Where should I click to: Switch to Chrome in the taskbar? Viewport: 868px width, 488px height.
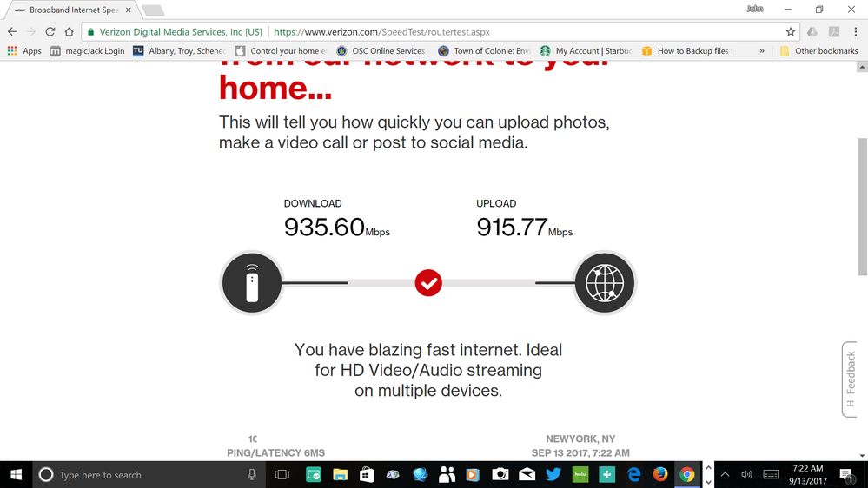[687, 475]
